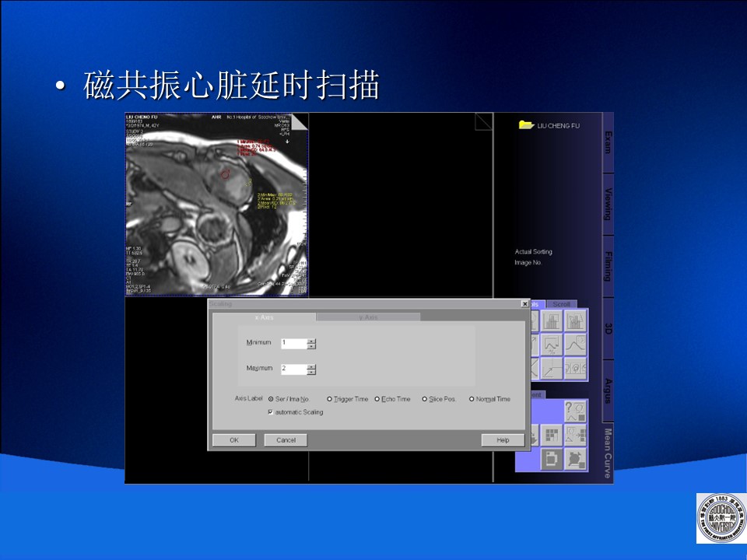Increase Minimum value with up arrow
This screenshot has height=560, width=747.
click(311, 341)
